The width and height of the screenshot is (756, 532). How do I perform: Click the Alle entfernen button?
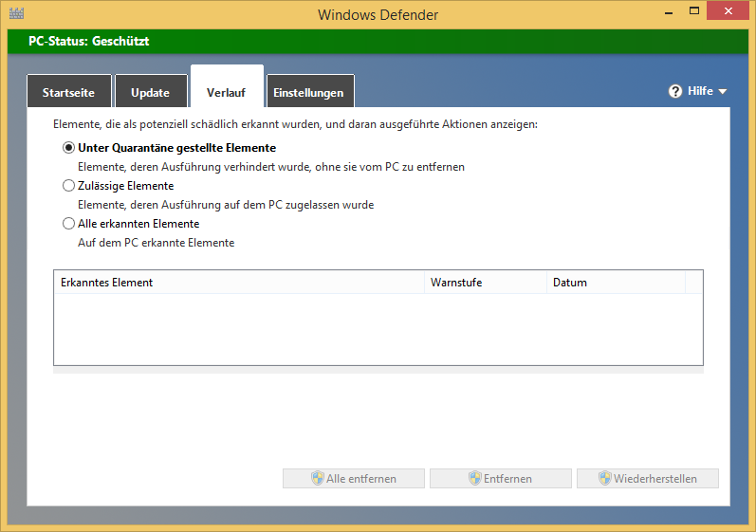[354, 479]
